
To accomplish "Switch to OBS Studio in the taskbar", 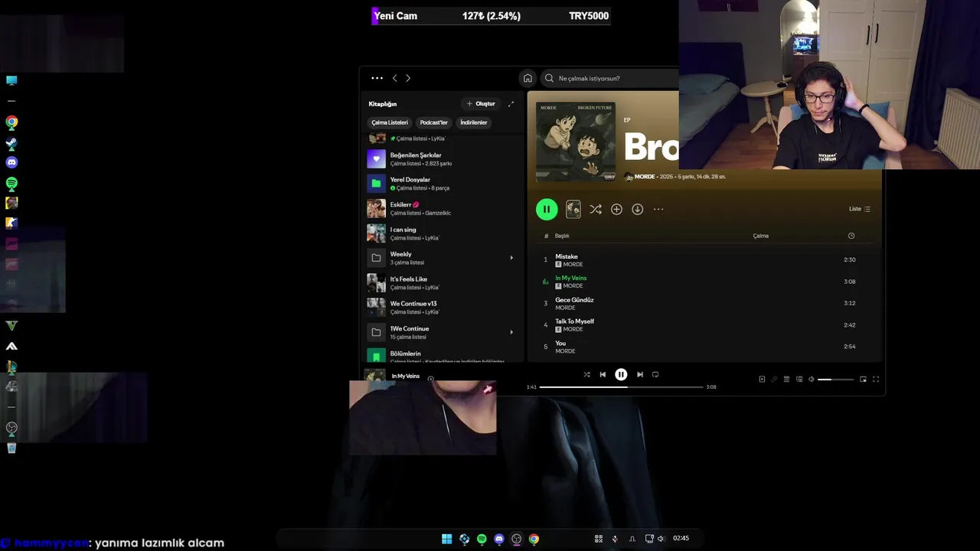I will coord(517,539).
